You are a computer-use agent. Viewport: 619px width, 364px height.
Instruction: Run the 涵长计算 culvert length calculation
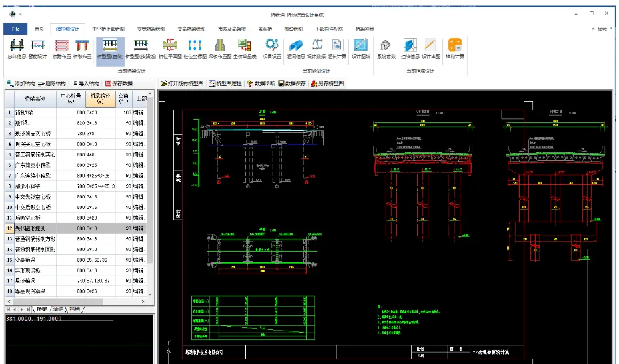point(336,49)
